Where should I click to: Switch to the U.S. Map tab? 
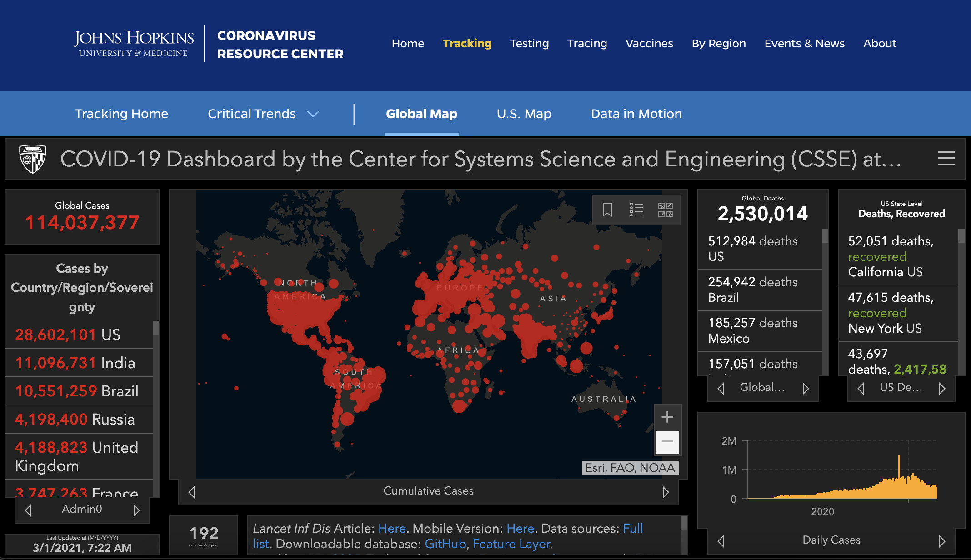(x=524, y=114)
